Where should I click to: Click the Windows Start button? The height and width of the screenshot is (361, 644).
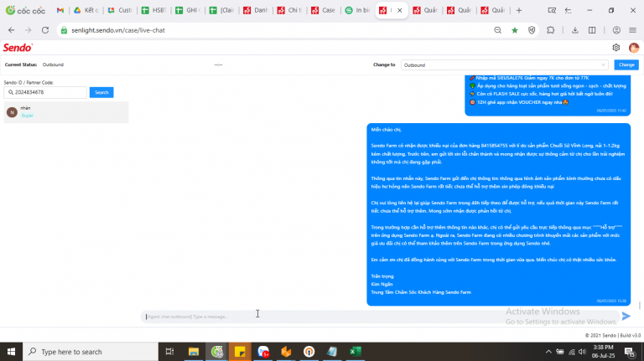(x=11, y=352)
